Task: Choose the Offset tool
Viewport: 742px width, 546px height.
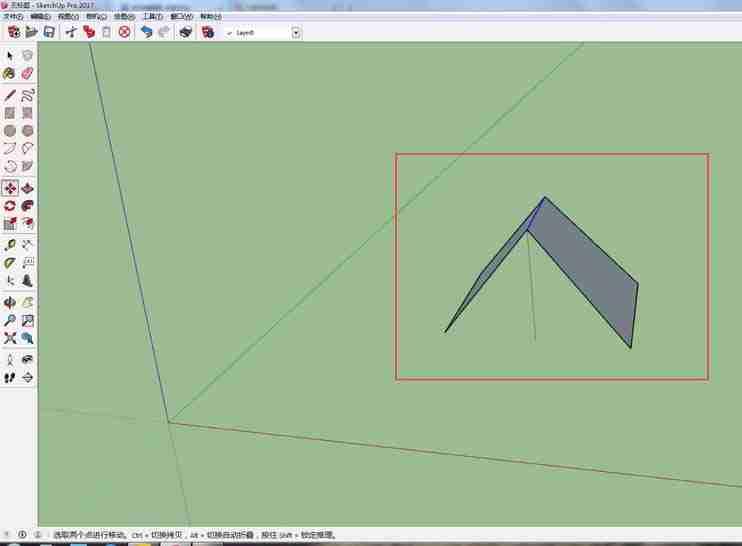Action: (x=27, y=223)
